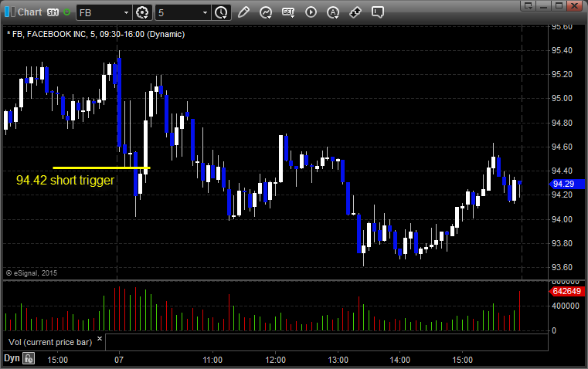
Task: Click the Vol (current price bar) label
Action: point(50,342)
